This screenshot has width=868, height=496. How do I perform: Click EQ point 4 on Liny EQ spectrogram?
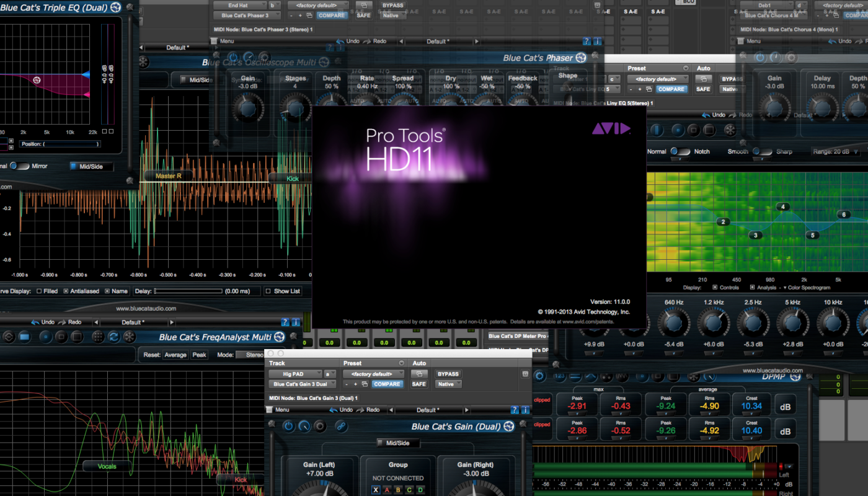783,207
